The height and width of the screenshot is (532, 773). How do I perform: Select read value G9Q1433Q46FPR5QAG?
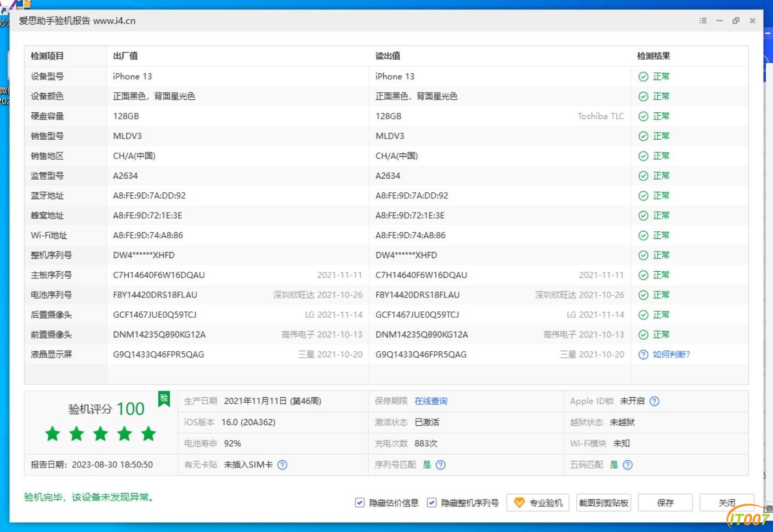click(421, 354)
